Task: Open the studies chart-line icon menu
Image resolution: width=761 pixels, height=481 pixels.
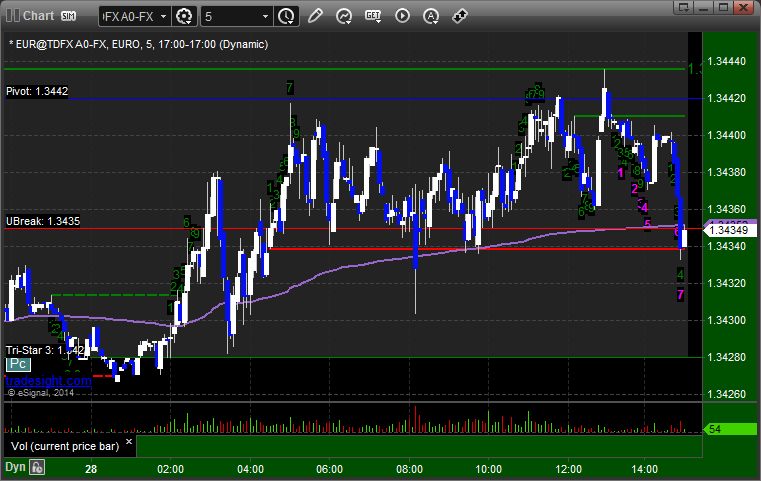Action: tap(344, 17)
